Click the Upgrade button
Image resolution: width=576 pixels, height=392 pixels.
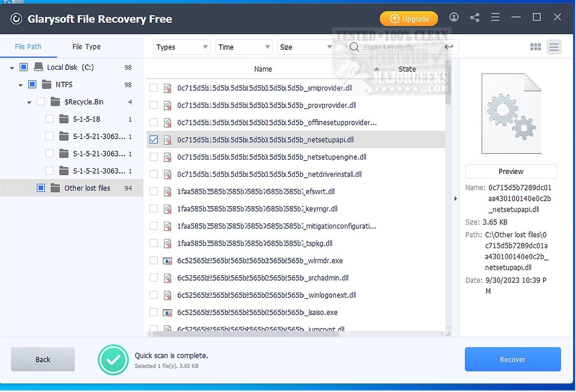click(409, 19)
